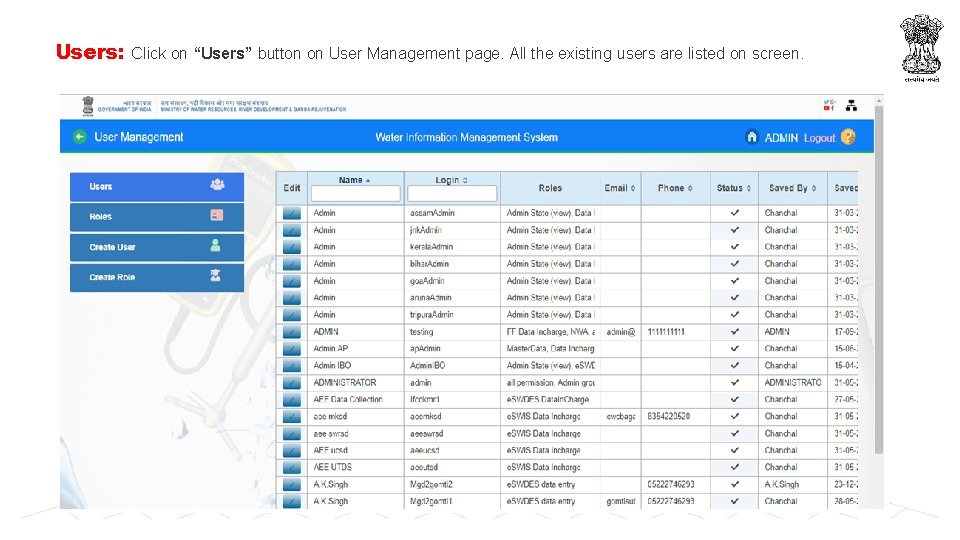Click status checkmark for keralaAdmin row
The height and width of the screenshot is (540, 960).
click(x=735, y=247)
